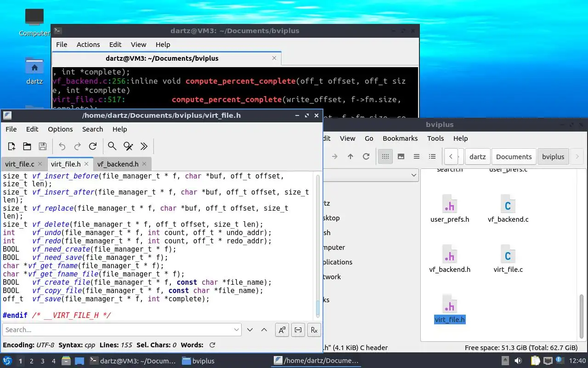Screen dimensions: 588x368
Task: Select the icon view mode
Action: click(x=385, y=156)
